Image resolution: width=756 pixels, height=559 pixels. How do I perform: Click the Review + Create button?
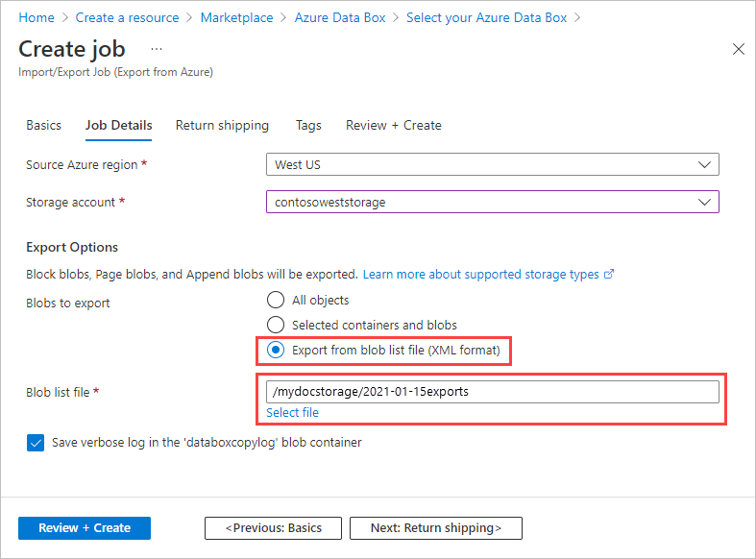click(85, 527)
